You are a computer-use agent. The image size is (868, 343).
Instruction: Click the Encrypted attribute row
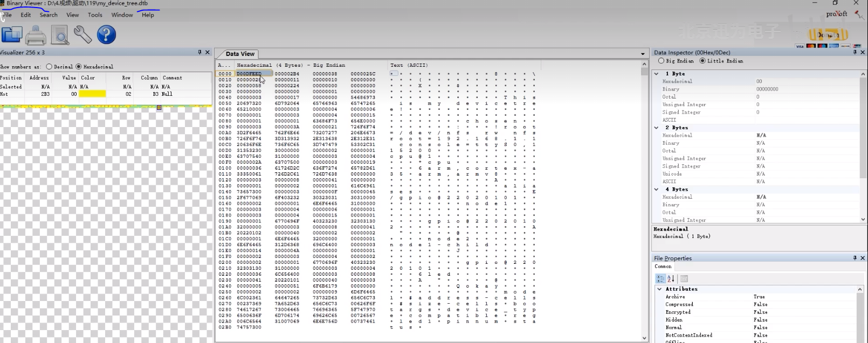click(755, 312)
